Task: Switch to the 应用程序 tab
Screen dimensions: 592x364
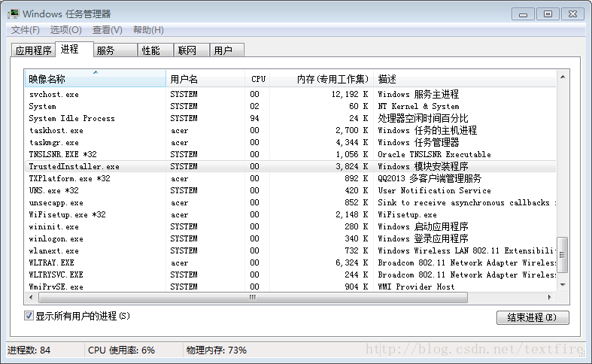Action: pyautogui.click(x=34, y=50)
